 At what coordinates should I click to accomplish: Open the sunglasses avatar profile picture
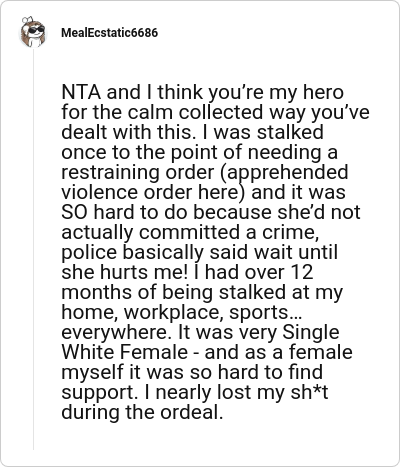click(x=33, y=32)
